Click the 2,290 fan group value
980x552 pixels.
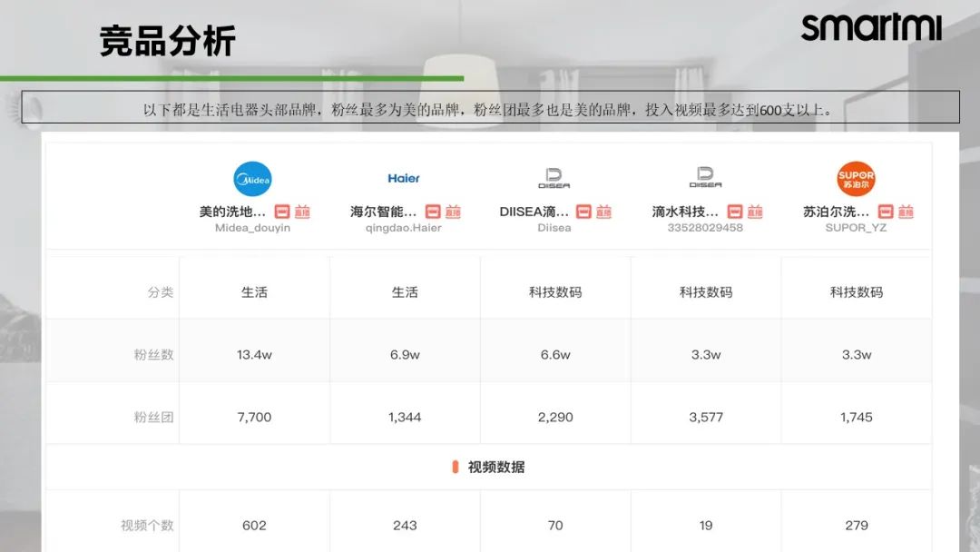555,417
